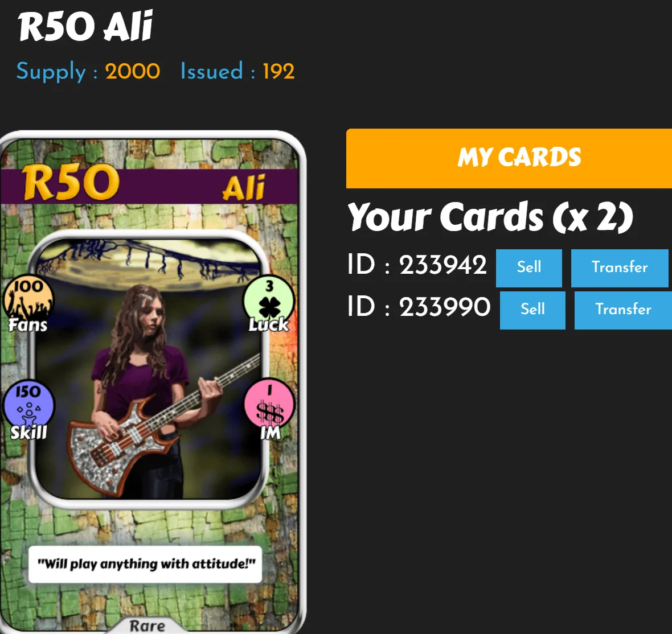The height and width of the screenshot is (634, 672).
Task: Select the ID 233990 text
Action: point(419,306)
